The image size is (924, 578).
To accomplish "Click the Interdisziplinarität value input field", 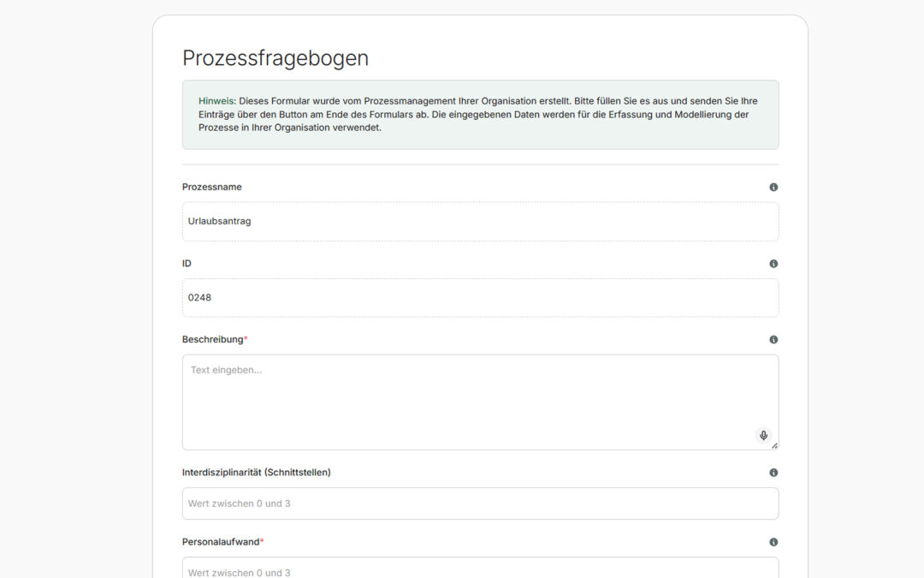I will [x=480, y=504].
